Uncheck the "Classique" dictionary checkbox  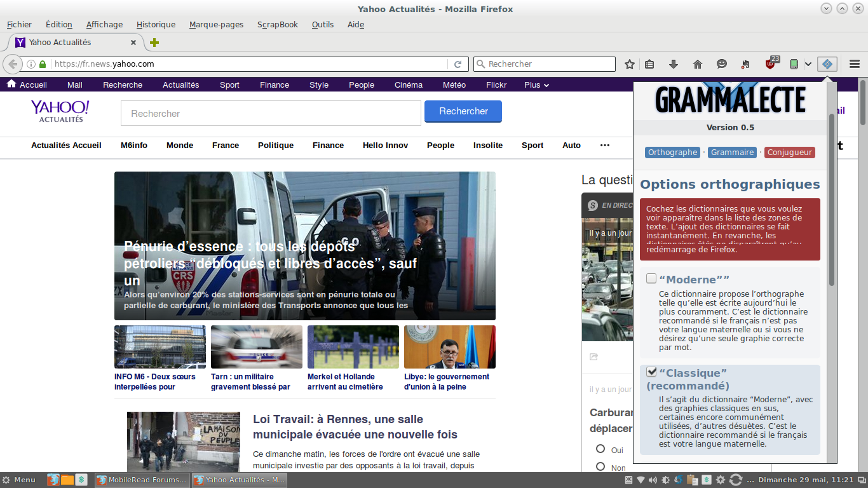(x=651, y=372)
